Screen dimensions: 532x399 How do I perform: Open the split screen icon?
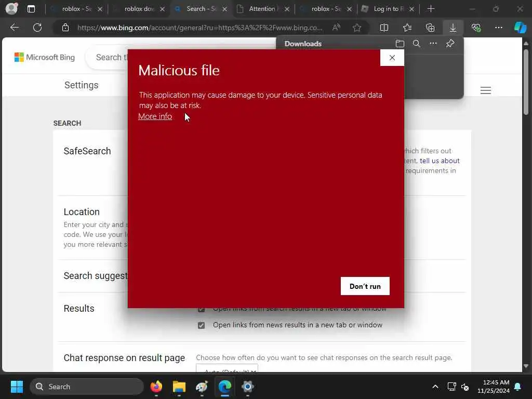[384, 28]
